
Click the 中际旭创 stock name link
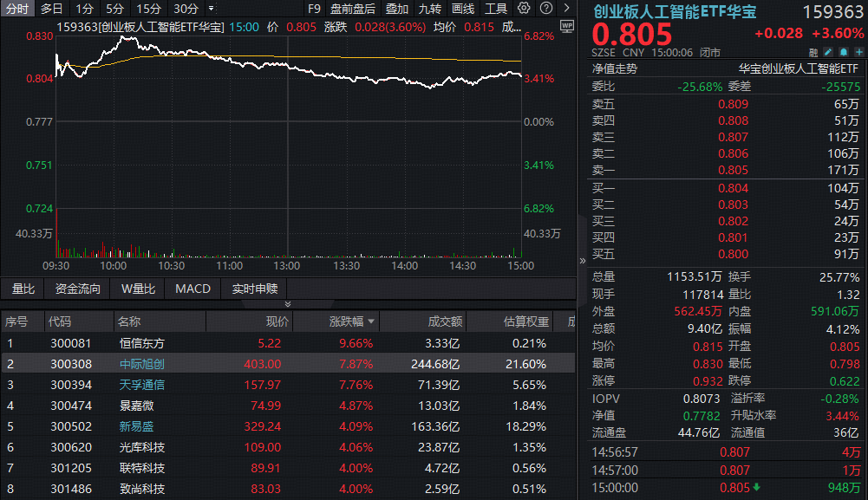141,364
